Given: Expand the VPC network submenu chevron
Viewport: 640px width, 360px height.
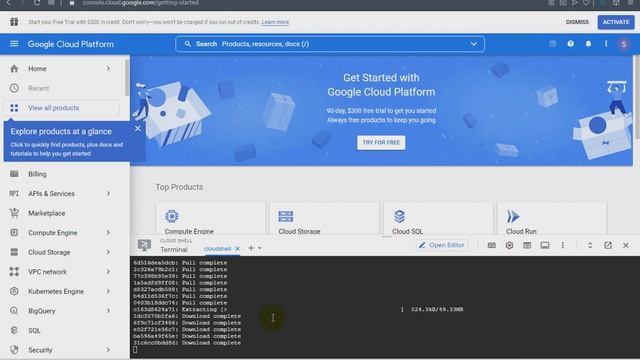Looking at the screenshot, I should click(108, 271).
